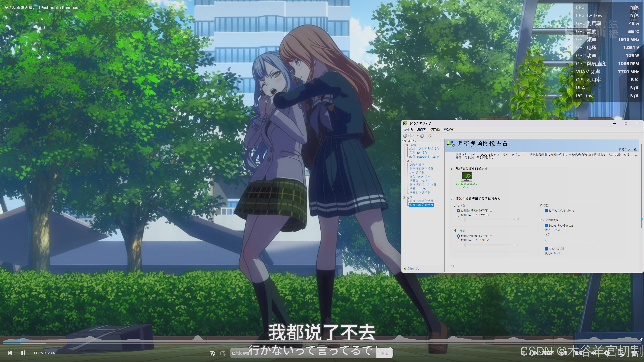Open 设置 G-SYNC in the task tree
This screenshot has width=644, height=362.
[417, 189]
